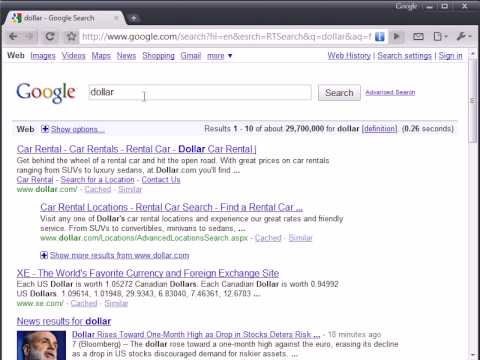
Task: Click the browser Back arrow button
Action: click(14, 36)
